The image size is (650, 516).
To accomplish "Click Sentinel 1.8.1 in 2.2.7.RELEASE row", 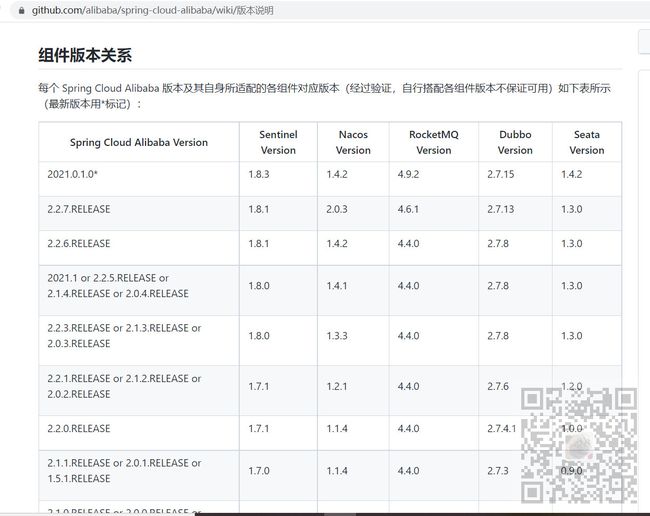I will [259, 209].
